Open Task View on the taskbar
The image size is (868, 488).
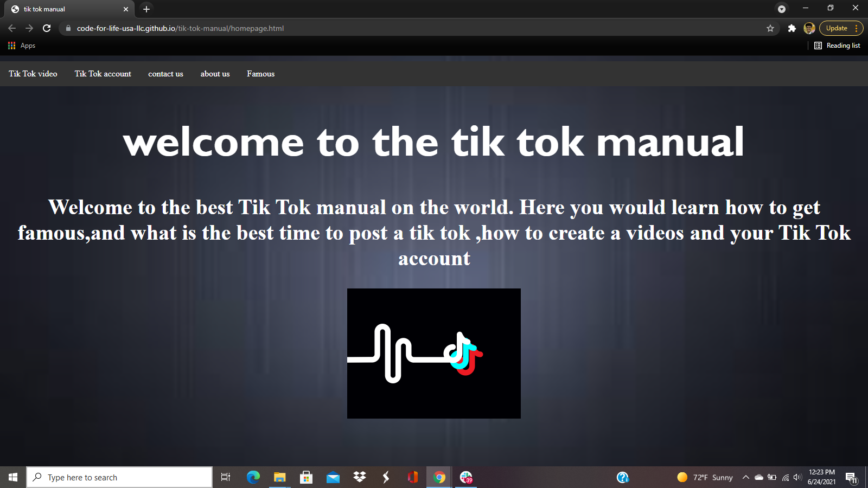pyautogui.click(x=226, y=477)
